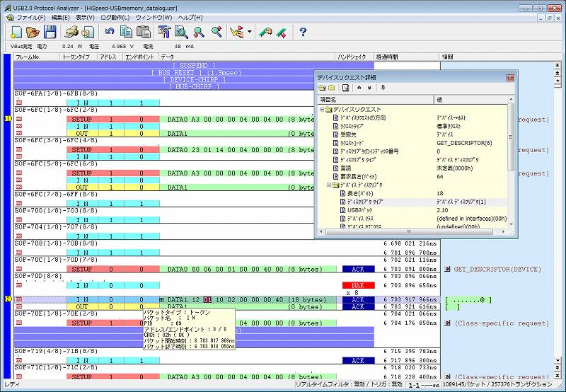Click the Undo arrow icon
This screenshot has width=566, height=392.
pos(110,32)
